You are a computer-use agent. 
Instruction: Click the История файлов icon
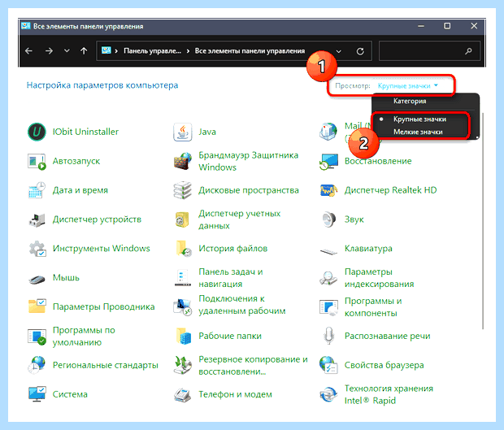pyautogui.click(x=183, y=249)
